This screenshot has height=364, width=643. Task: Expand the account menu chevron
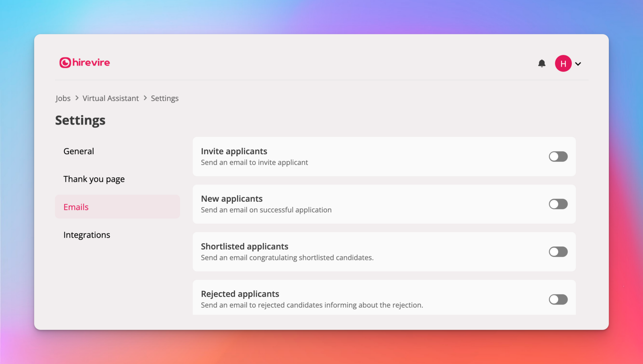click(x=578, y=64)
